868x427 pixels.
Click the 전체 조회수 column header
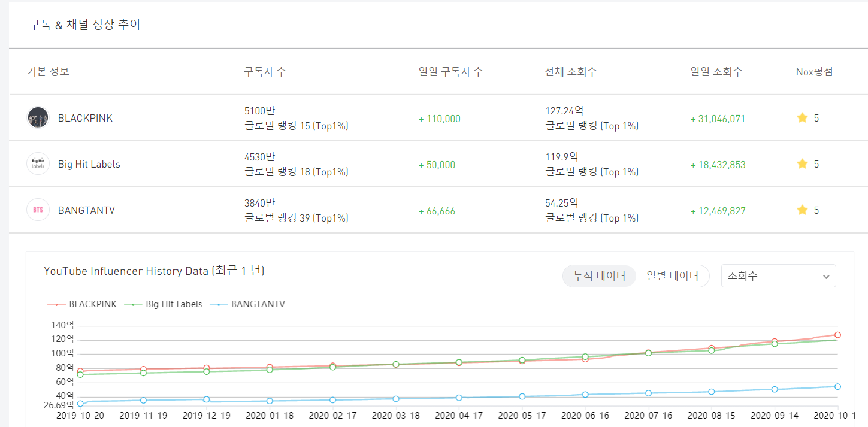coord(571,72)
